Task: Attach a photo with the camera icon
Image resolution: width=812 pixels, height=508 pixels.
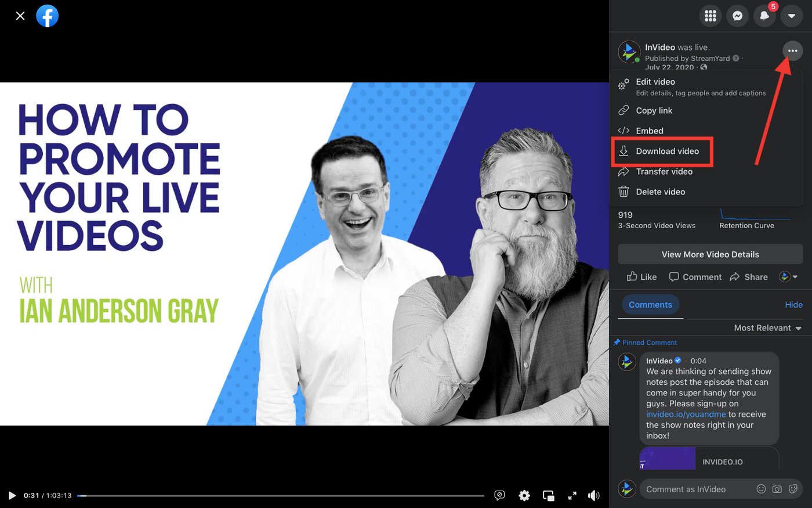Action: 777,489
